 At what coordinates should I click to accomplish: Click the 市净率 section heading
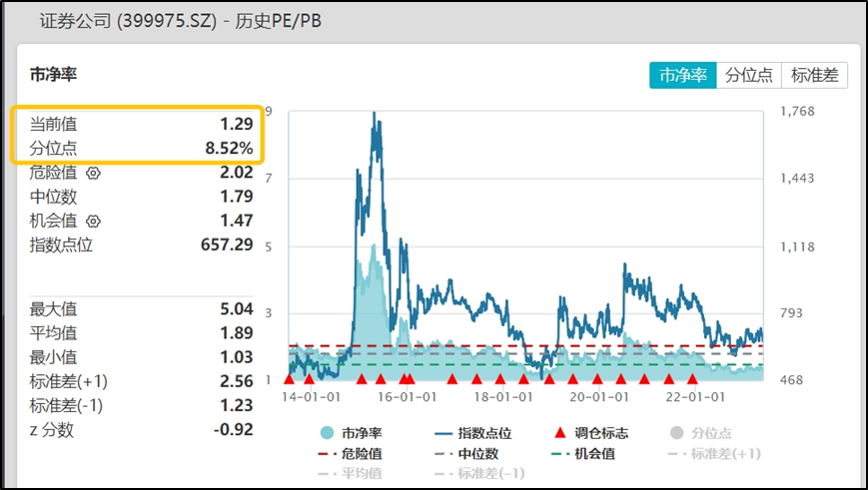pyautogui.click(x=53, y=75)
